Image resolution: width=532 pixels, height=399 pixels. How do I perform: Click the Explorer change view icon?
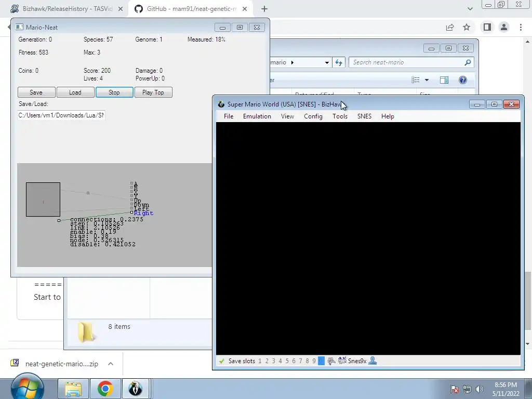[x=416, y=80]
